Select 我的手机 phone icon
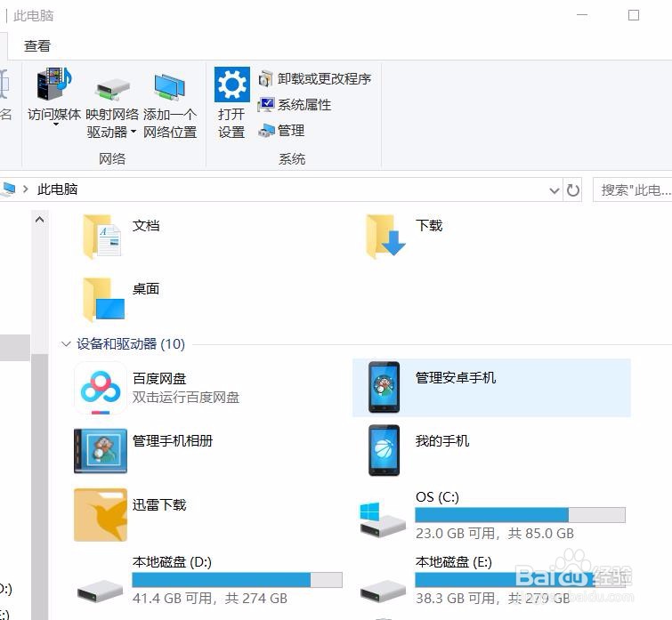672x620 pixels. click(384, 450)
